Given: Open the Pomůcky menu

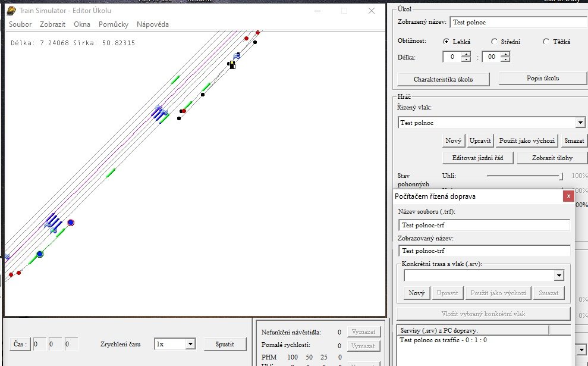Looking at the screenshot, I should click(113, 24).
